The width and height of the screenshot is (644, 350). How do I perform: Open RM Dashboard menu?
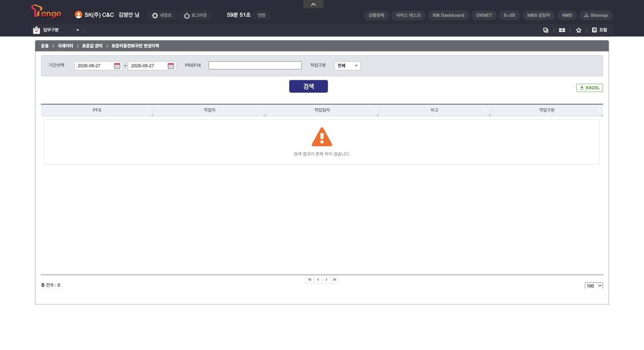pos(448,16)
